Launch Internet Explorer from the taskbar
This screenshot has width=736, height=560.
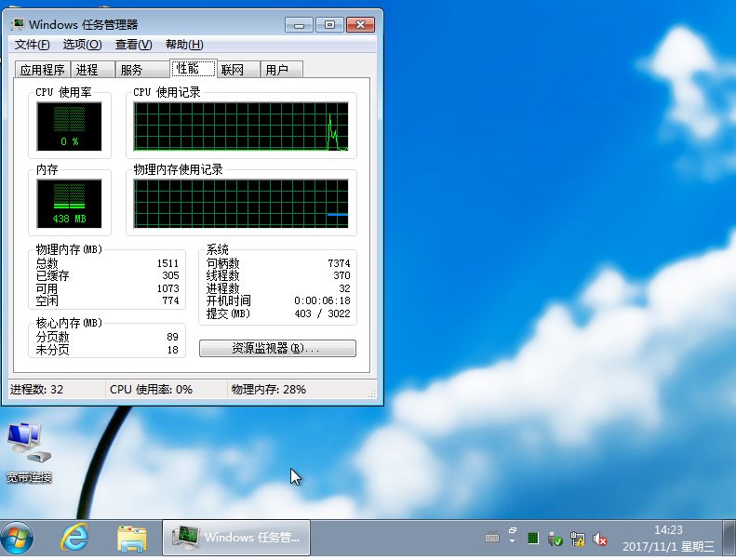pyautogui.click(x=74, y=538)
